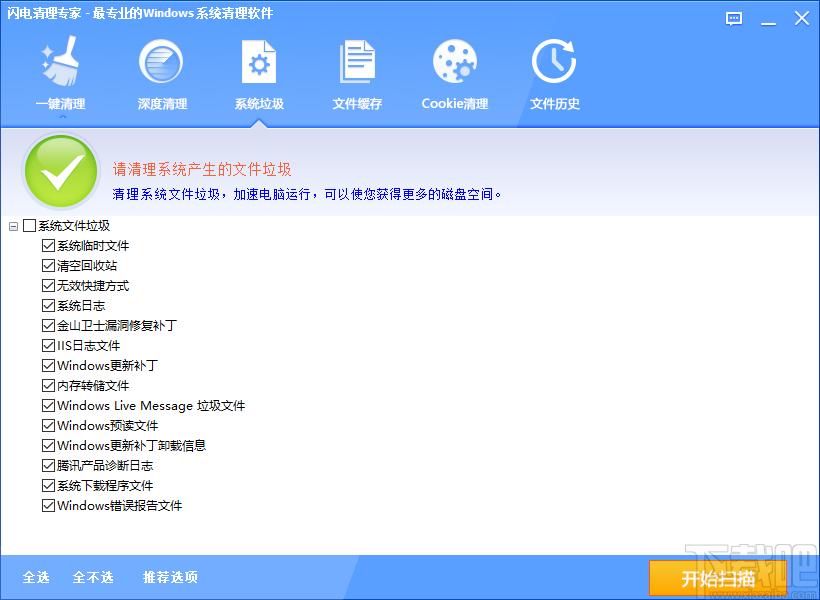This screenshot has height=600, width=820.
Task: Switch to 文件缓存 tab label
Action: [357, 104]
